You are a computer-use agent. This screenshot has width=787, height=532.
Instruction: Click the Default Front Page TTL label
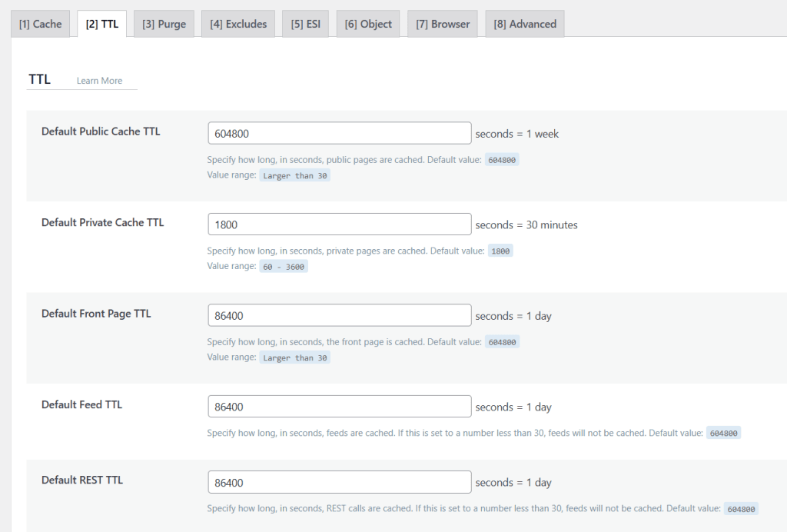point(95,314)
